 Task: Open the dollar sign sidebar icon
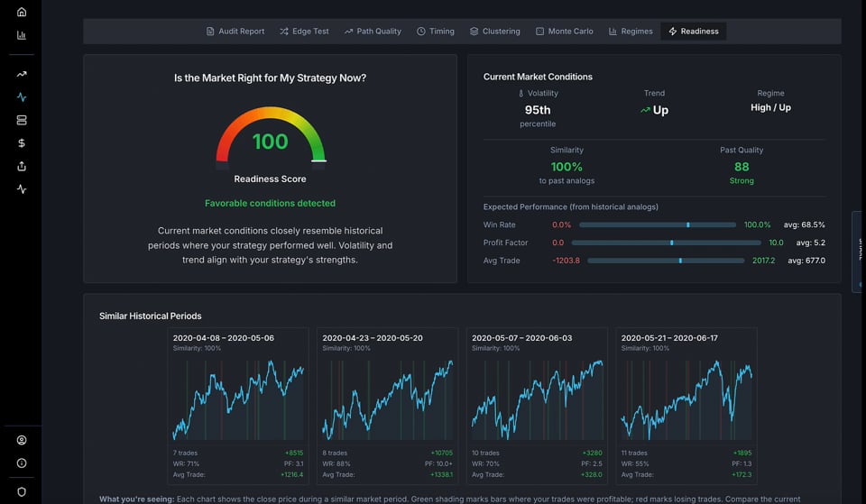22,143
